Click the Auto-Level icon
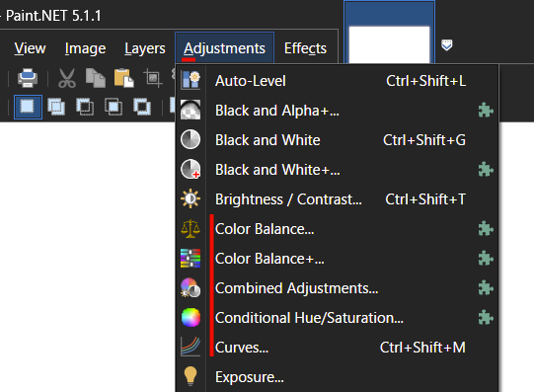 pos(191,80)
